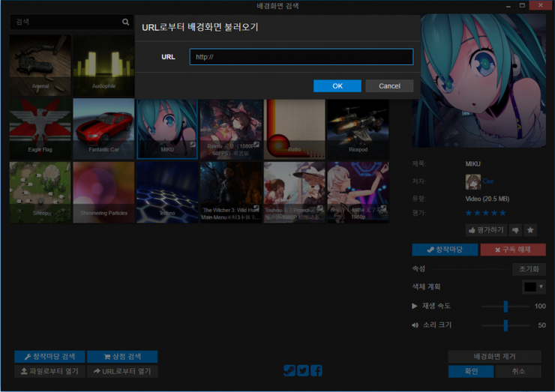This screenshot has width=555, height=392.
Task: Expand the 색채 계획 dropdown arrow
Action: pyautogui.click(x=541, y=286)
